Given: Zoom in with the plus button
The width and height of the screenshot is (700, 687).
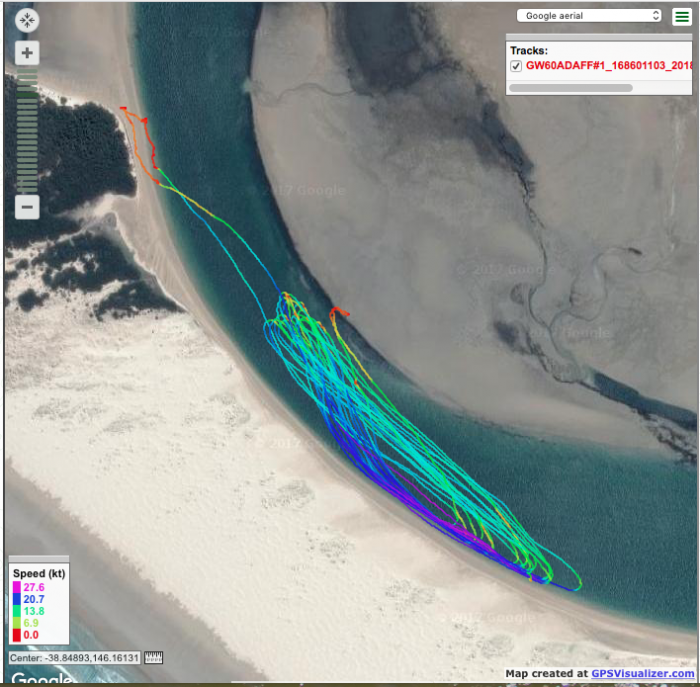Looking at the screenshot, I should [27, 53].
